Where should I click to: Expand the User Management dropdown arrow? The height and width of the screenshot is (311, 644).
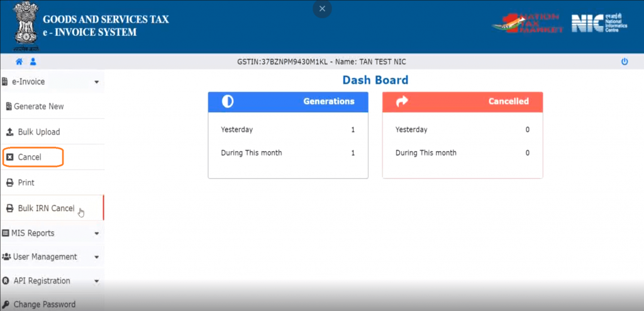point(96,257)
